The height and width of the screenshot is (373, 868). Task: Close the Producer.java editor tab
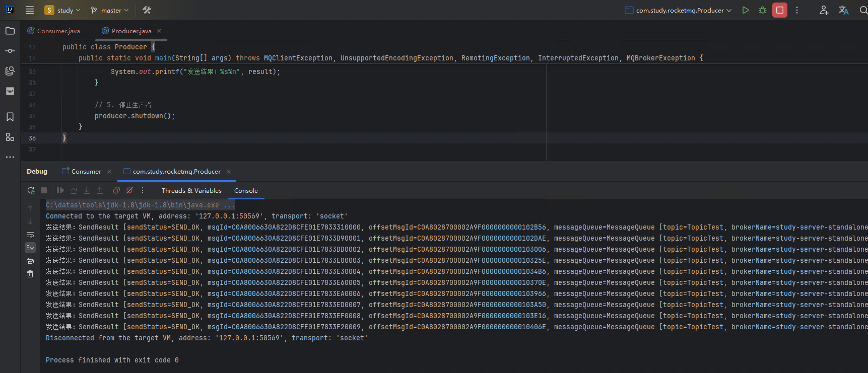point(159,31)
